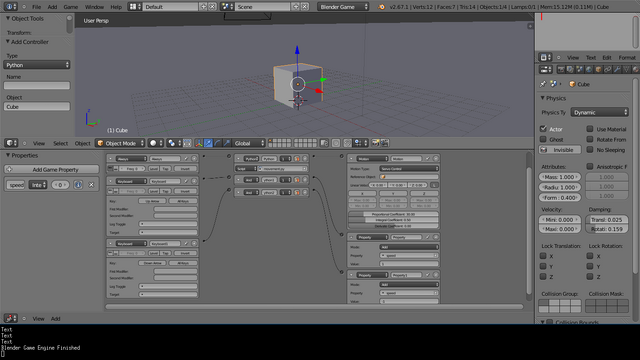Click the Blender logo in info header
This screenshot has width=640, height=360.
pos(382,7)
